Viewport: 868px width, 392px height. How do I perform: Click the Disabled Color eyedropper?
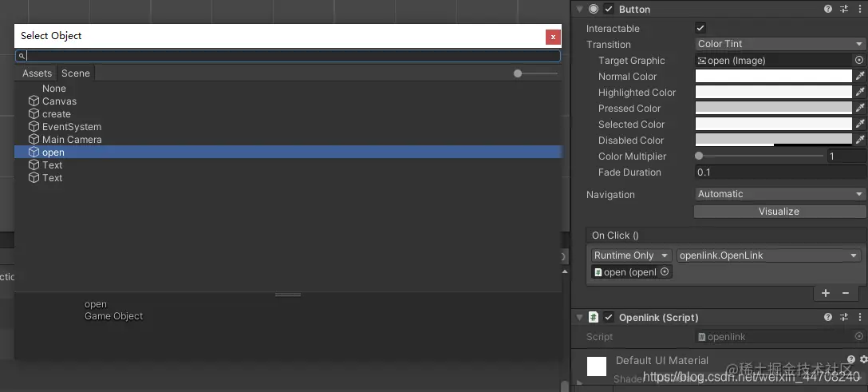point(860,140)
